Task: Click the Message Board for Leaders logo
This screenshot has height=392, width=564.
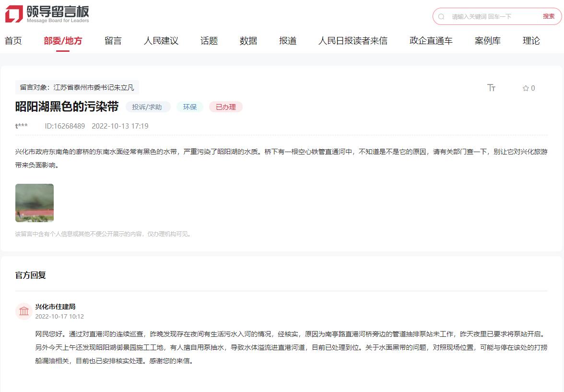Action: (x=47, y=14)
